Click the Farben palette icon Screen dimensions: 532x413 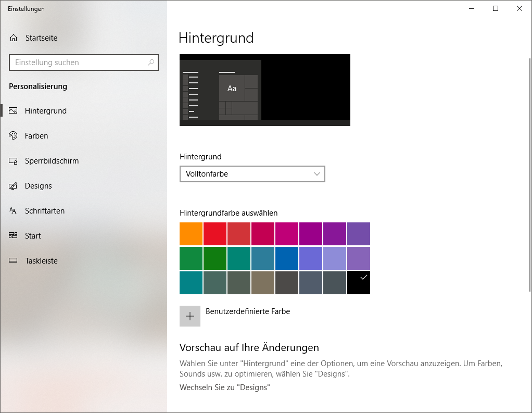(13, 135)
